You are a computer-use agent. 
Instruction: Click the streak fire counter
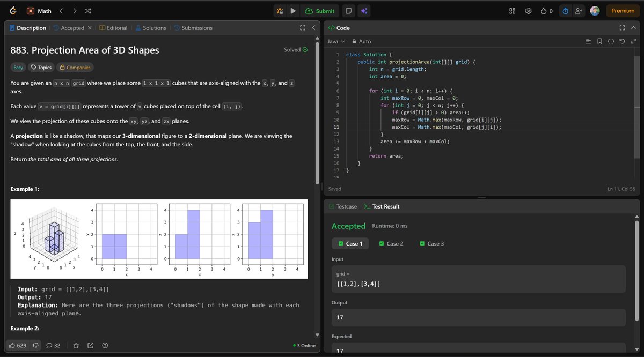(547, 11)
